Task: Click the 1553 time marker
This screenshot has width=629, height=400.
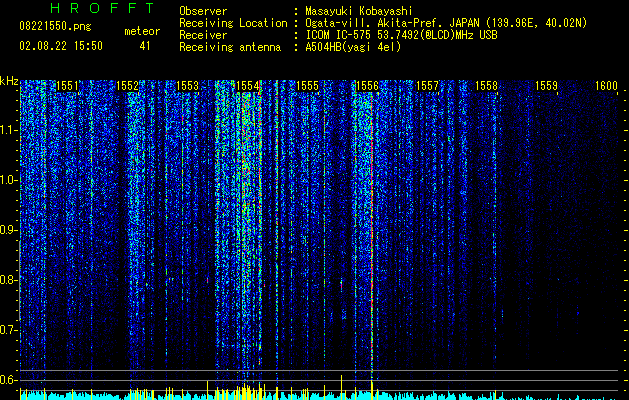Action: tap(187, 86)
